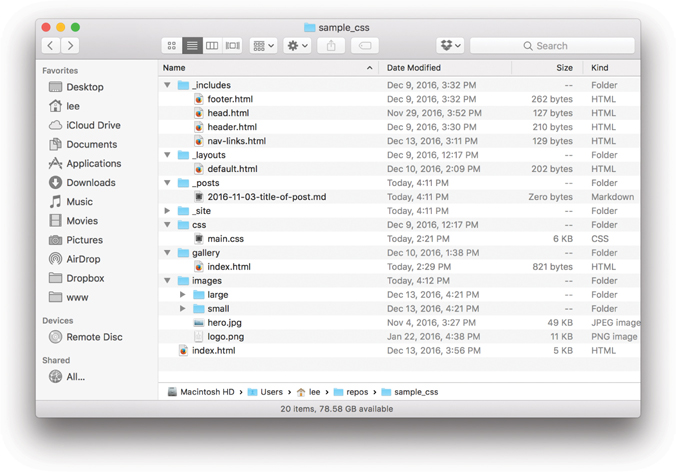Open the Dropbox toolbar dropdown
The image size is (676, 472).
(x=450, y=46)
